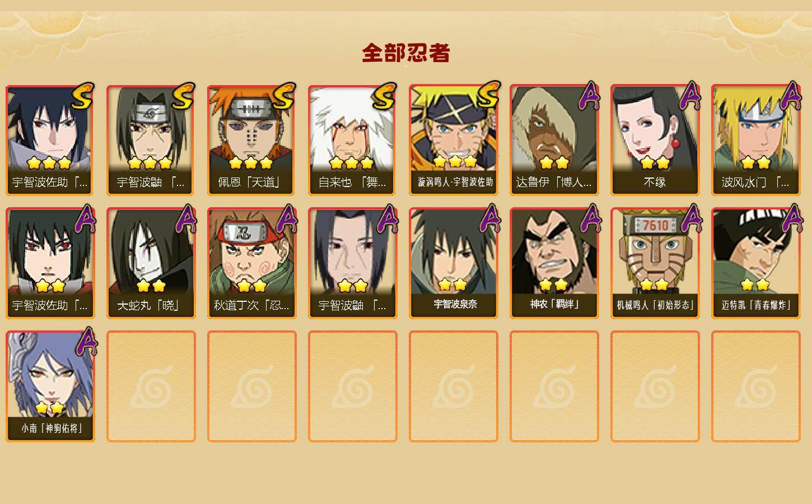Click the white-haired 自来也 ninja card
This screenshot has width=812, height=504.
pos(353,140)
